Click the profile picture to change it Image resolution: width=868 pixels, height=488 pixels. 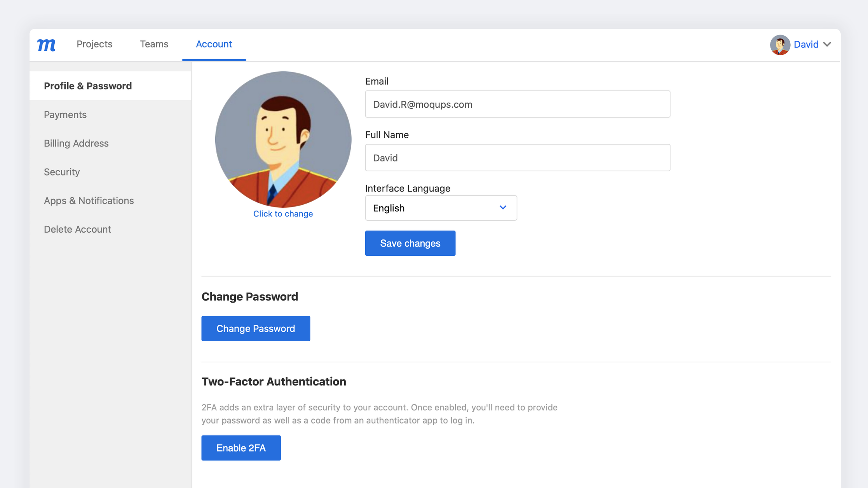pos(283,140)
